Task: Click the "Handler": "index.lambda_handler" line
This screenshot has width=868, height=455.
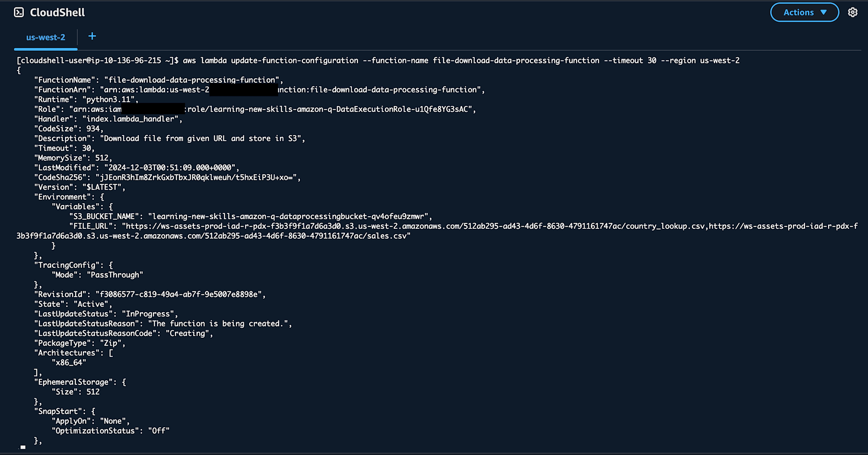Action: coord(108,119)
